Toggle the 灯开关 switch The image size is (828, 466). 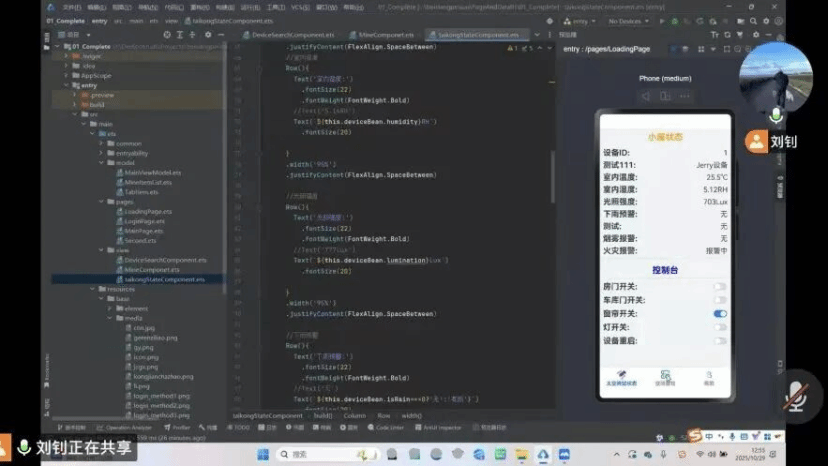(719, 327)
